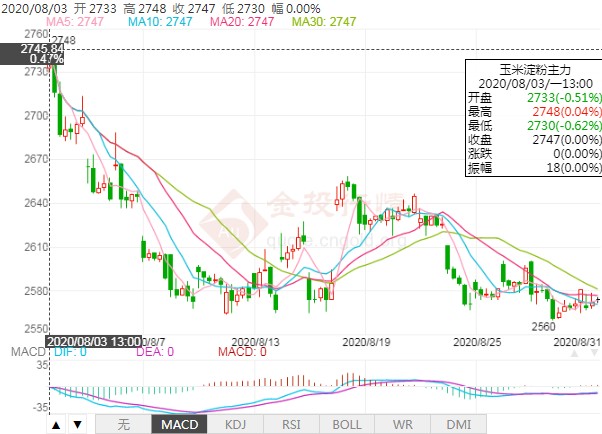
Task: Click the 2020/8/25 date axis label
Action: pos(477,342)
